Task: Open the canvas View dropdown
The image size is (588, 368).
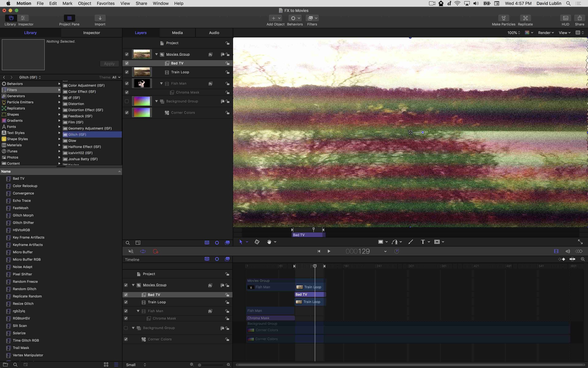Action: coord(564,33)
